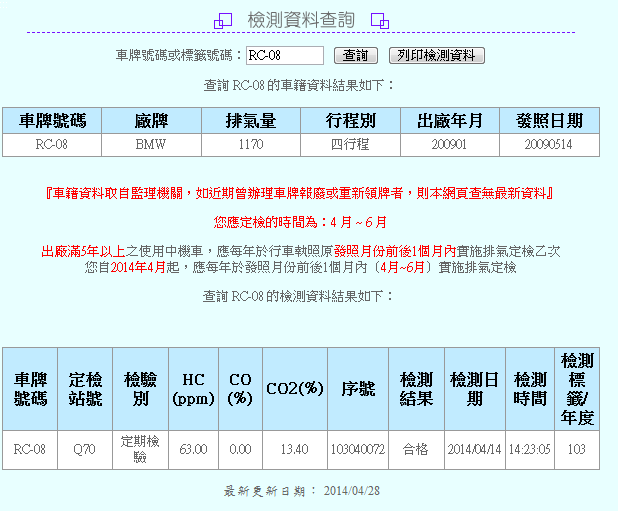Click the 合格 result cell
This screenshot has width=618, height=511.
(x=416, y=450)
